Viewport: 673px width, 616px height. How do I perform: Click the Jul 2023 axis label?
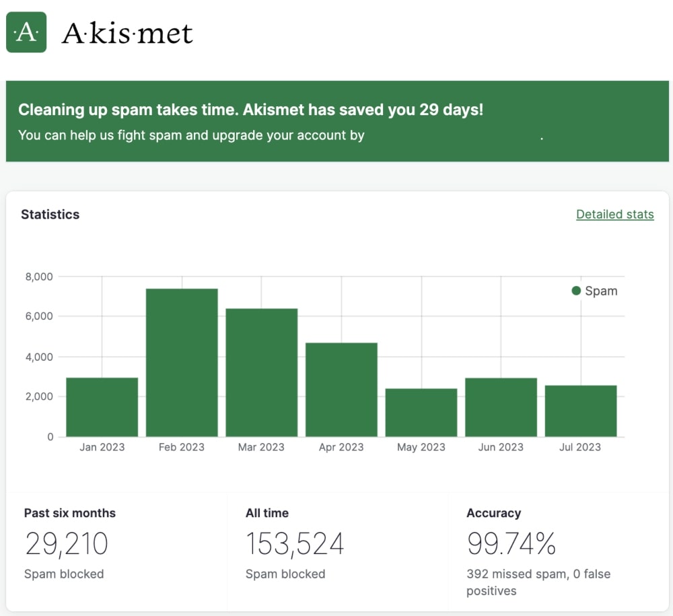coord(580,447)
